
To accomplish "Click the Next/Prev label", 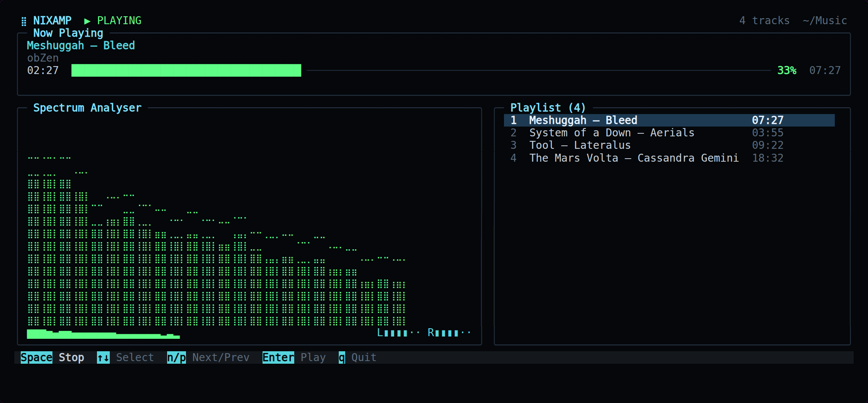I will click(221, 357).
